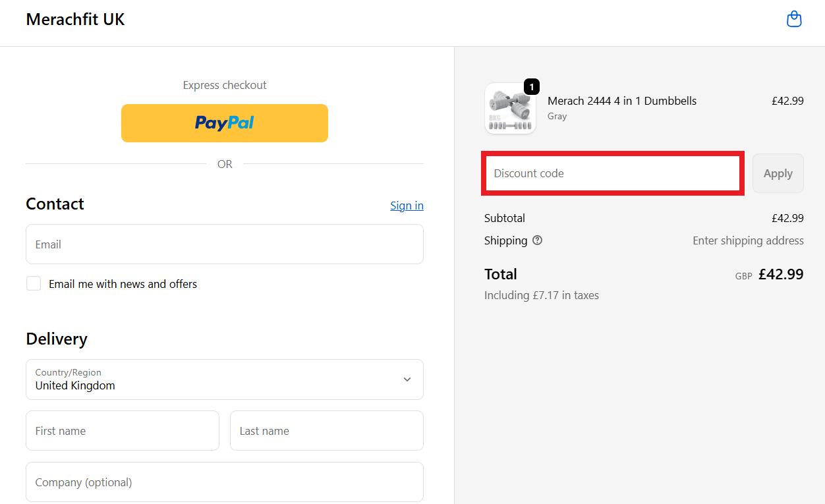Click the First name field
The image size is (825, 504).
[122, 431]
